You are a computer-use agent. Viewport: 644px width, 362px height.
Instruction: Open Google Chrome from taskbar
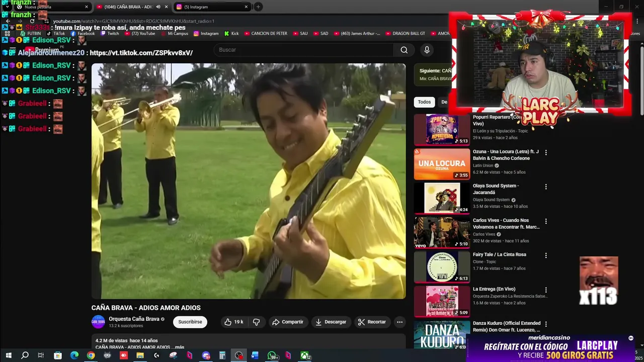point(91,355)
